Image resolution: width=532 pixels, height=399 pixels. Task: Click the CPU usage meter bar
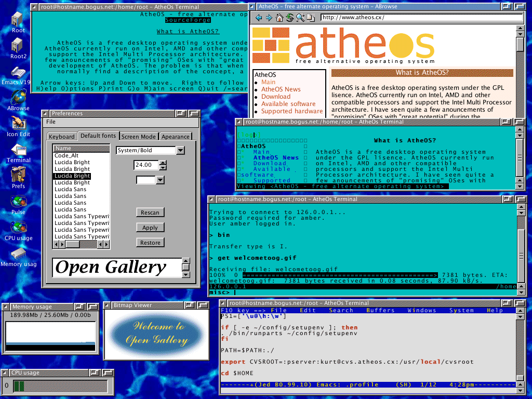click(x=60, y=386)
